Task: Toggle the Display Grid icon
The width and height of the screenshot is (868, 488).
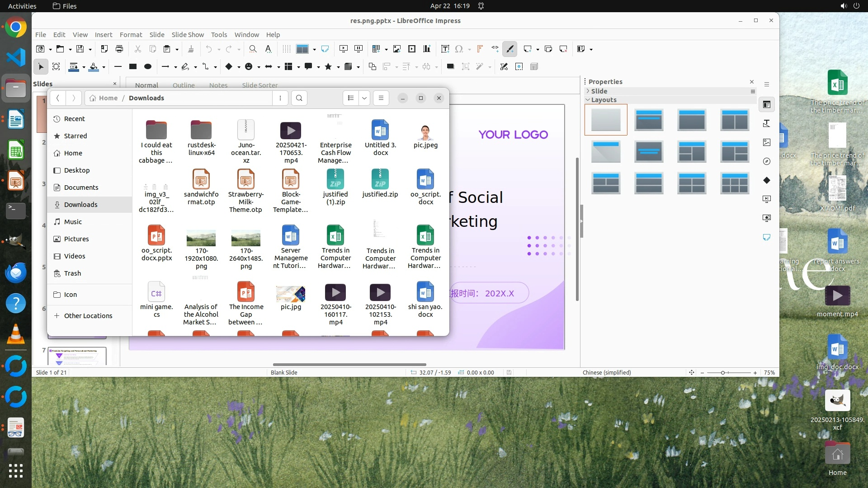Action: tap(287, 49)
